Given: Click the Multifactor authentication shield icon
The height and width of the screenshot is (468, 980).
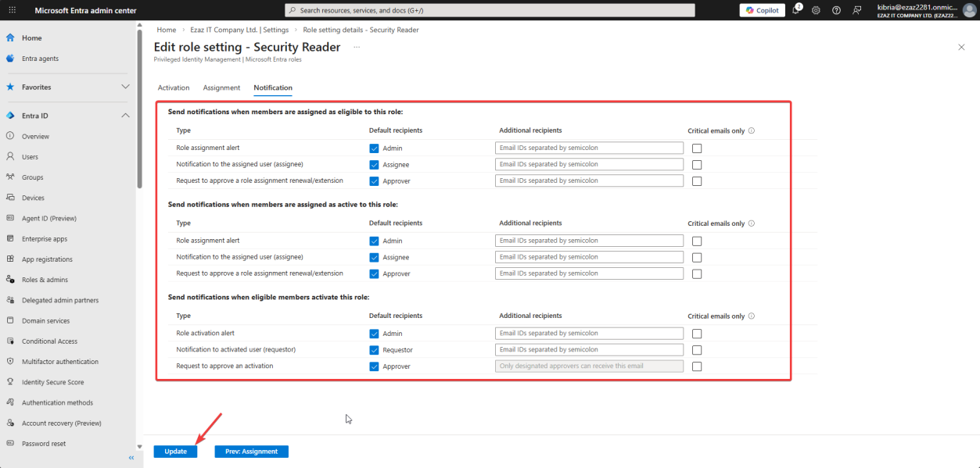Looking at the screenshot, I should [10, 362].
